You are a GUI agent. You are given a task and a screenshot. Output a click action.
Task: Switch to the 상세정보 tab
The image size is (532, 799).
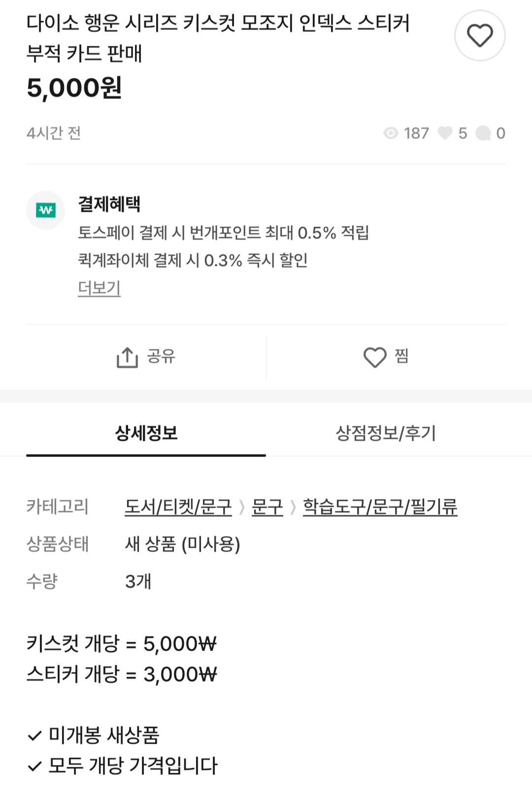click(146, 433)
